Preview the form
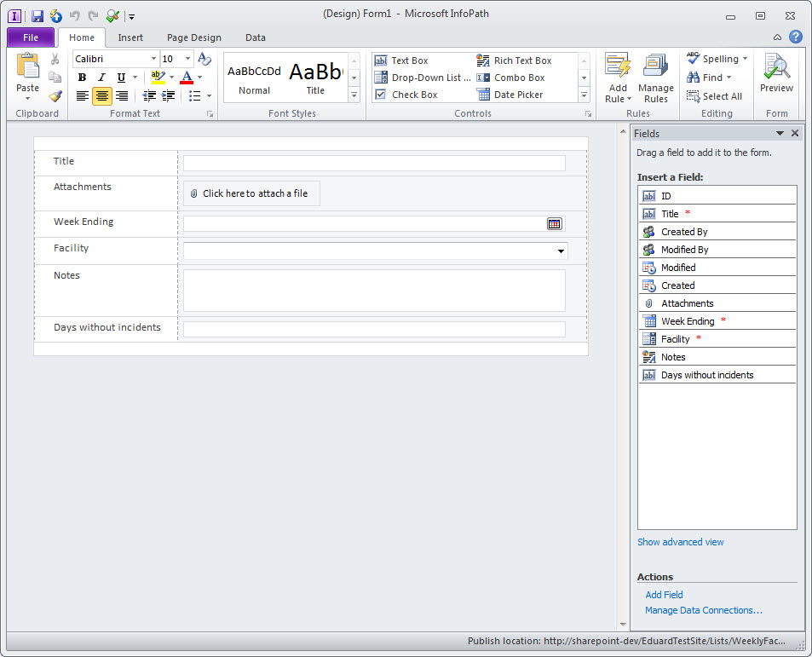This screenshot has height=657, width=812. (x=776, y=73)
